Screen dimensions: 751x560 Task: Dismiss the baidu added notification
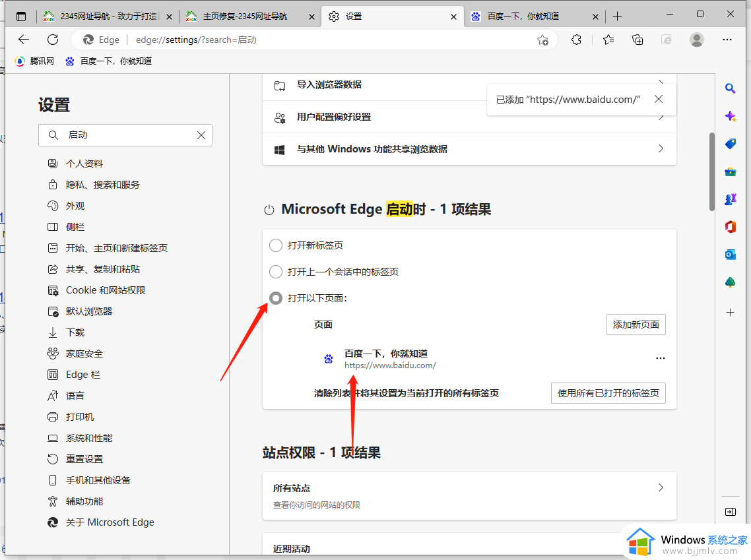point(659,99)
